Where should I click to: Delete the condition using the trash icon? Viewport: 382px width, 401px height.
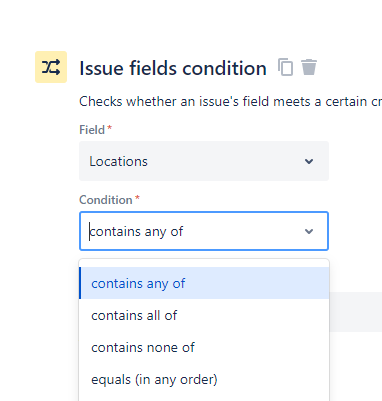pos(309,67)
